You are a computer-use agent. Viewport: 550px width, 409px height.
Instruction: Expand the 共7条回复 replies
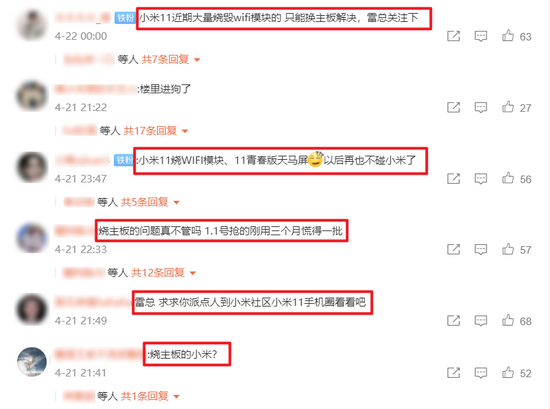pyautogui.click(x=170, y=60)
